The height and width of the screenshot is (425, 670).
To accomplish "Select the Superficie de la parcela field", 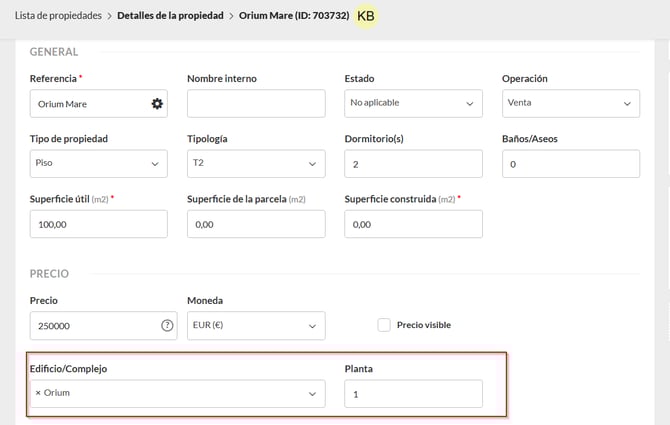I will pyautogui.click(x=255, y=224).
